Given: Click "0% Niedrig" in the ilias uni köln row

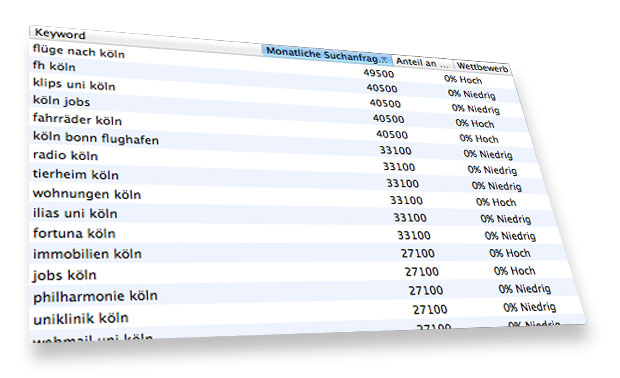Looking at the screenshot, I should (506, 219).
